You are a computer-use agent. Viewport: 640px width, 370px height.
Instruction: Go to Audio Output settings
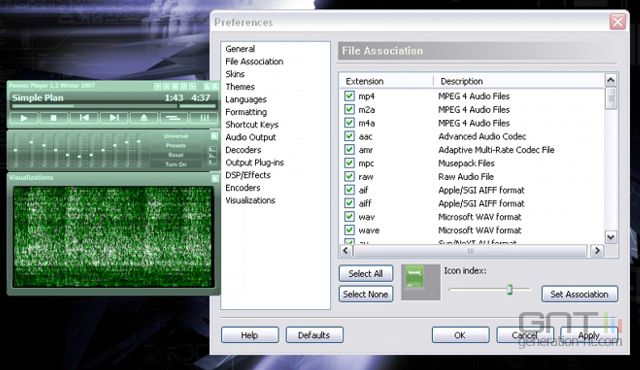(x=251, y=137)
